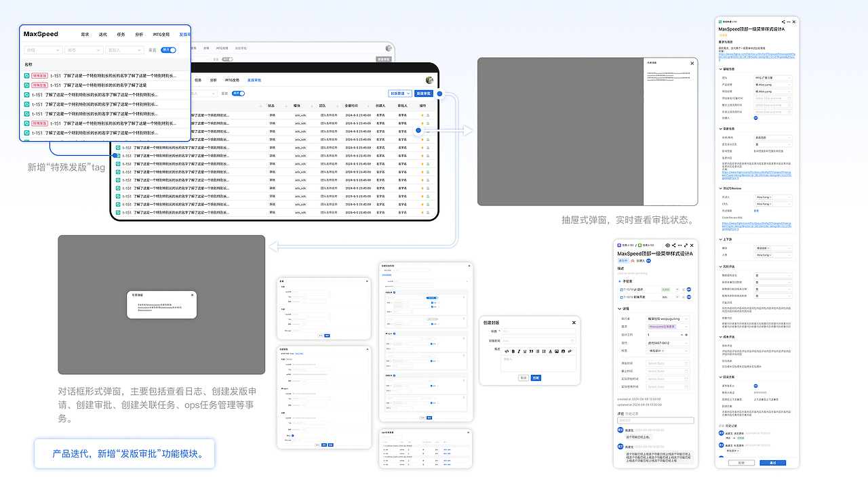Close the small 任务弹窗 dialog
Screen dimensions: 868x488
192,295
